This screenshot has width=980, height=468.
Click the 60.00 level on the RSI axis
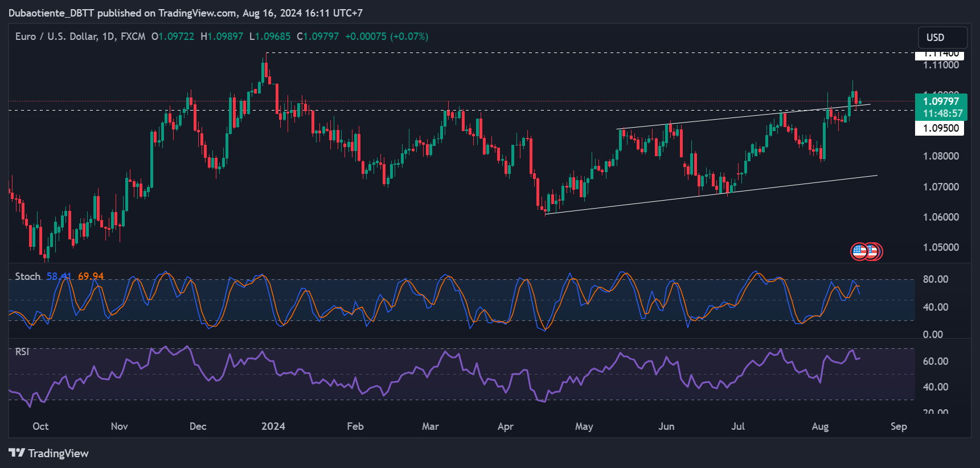click(x=935, y=361)
